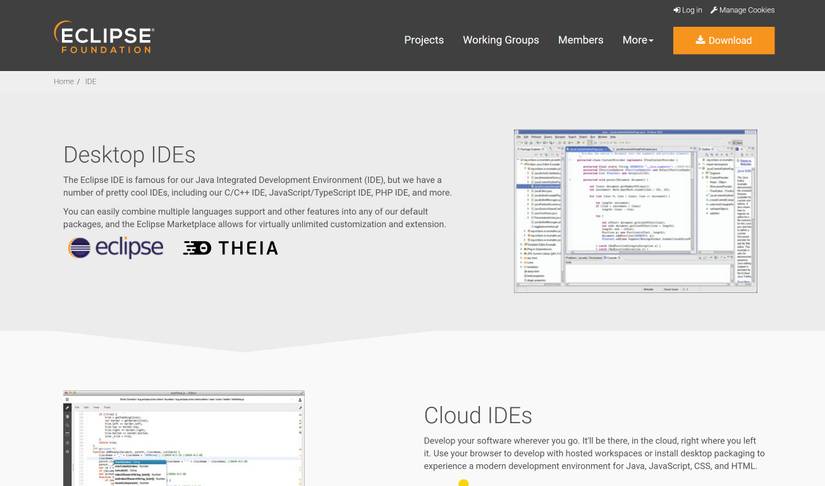The height and width of the screenshot is (486, 825).
Task: Navigate to Home in breadcrumb
Action: 64,82
